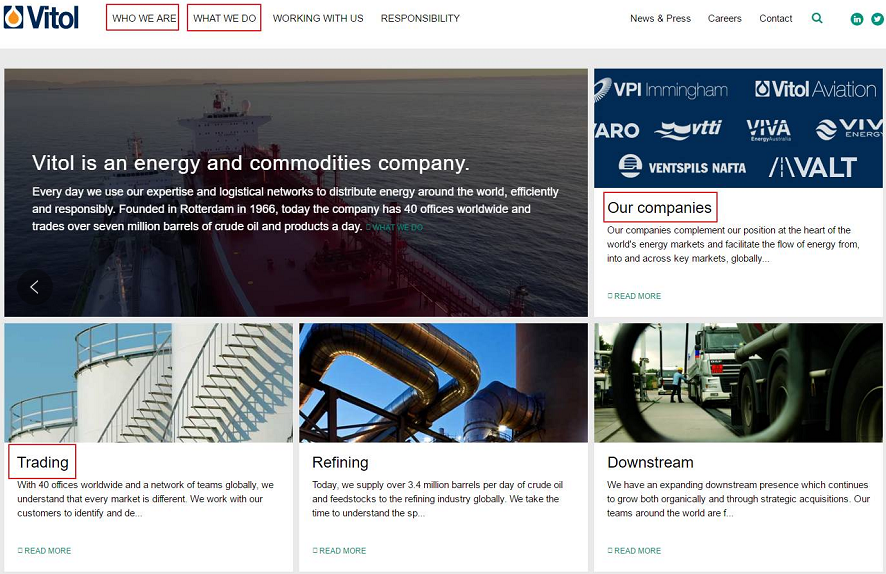Click the Vitol logo

click(x=41, y=17)
